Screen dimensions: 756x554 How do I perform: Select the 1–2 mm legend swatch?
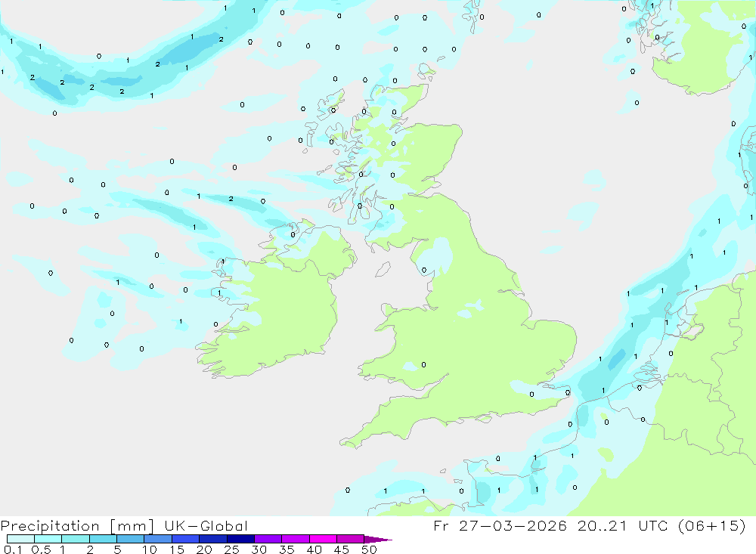pos(76,539)
